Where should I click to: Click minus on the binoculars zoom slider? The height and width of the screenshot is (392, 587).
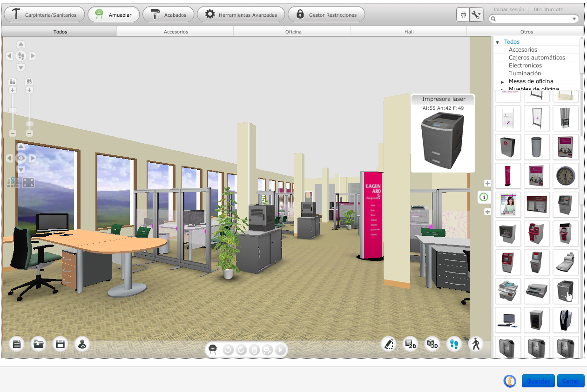tap(29, 133)
